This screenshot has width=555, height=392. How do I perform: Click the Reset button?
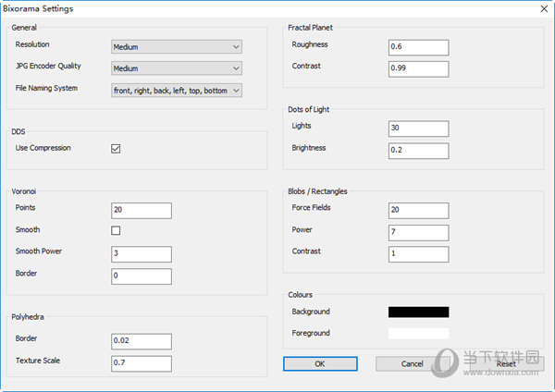506,363
